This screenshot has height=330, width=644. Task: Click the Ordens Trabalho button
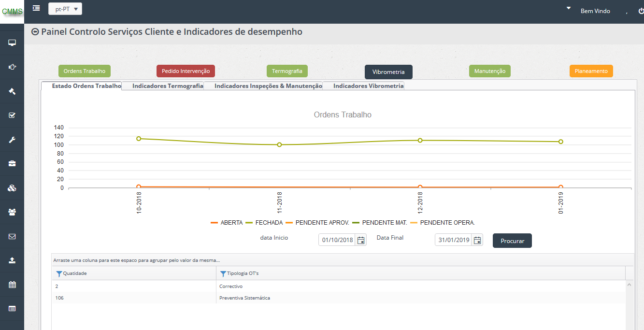pos(85,71)
